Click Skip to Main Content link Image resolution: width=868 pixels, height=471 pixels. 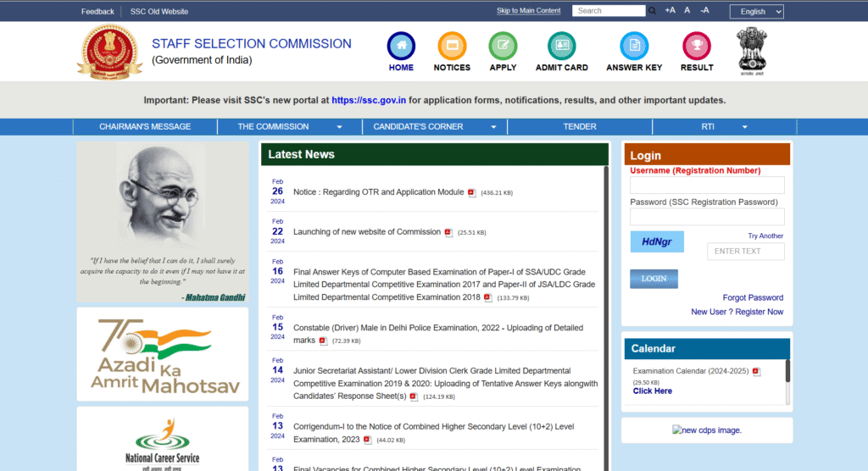point(528,10)
